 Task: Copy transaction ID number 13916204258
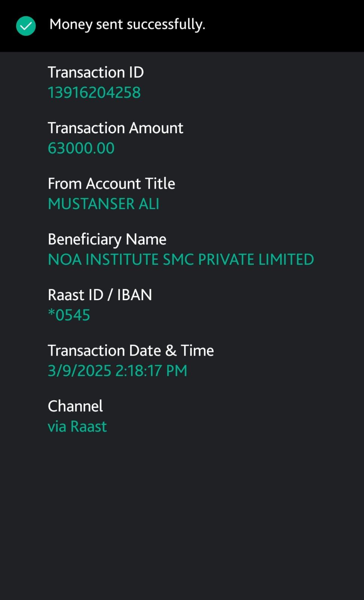pos(94,93)
